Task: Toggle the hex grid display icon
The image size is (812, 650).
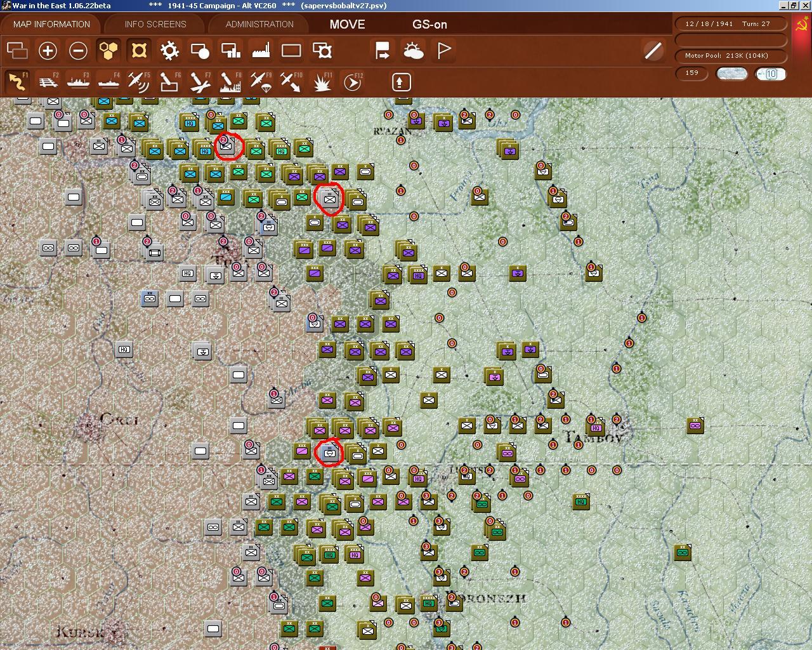Action: 108,50
